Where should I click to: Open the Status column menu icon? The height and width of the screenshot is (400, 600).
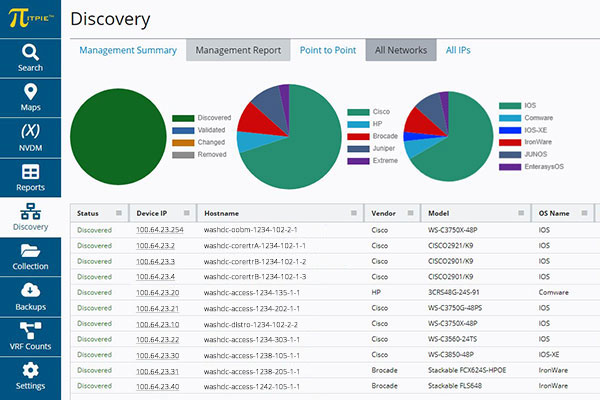tap(119, 213)
